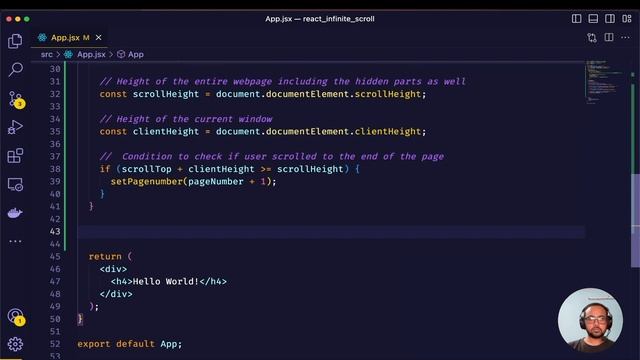Click line number 45 in gutter
The width and height of the screenshot is (640, 360).
55,256
